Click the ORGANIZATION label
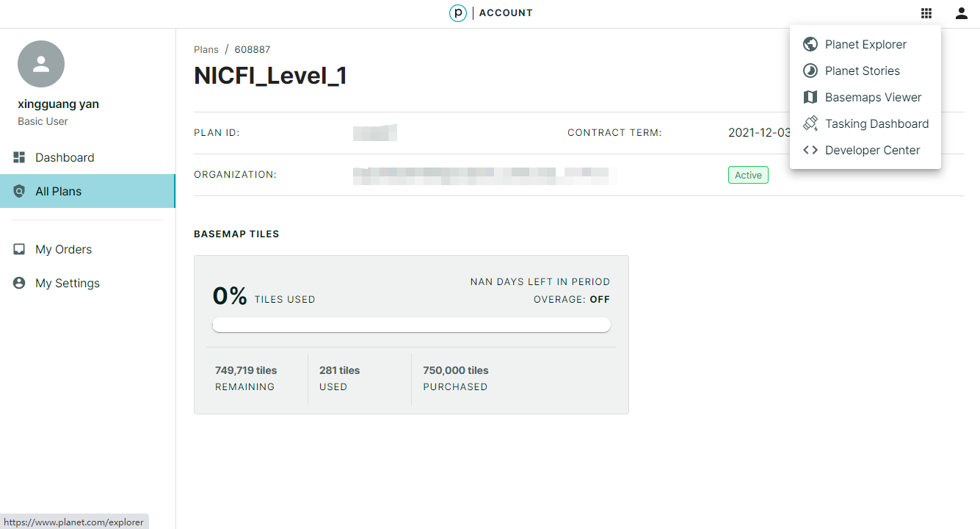The image size is (980, 529). (x=235, y=175)
